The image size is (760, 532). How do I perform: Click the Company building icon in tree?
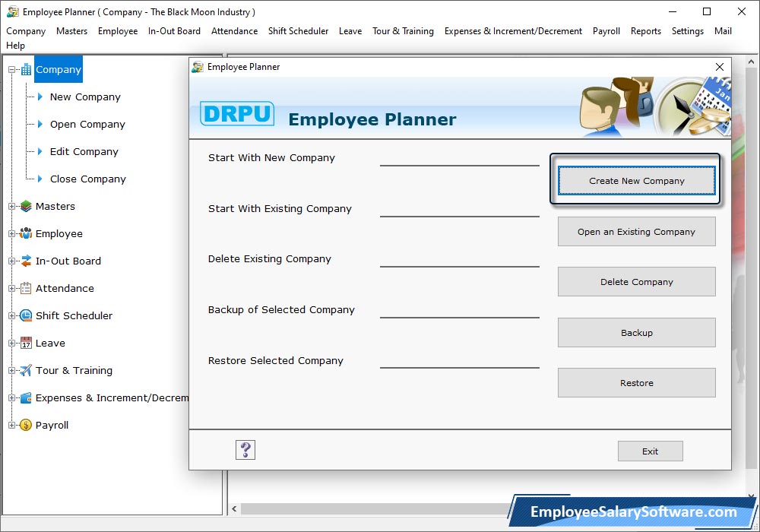[x=26, y=70]
